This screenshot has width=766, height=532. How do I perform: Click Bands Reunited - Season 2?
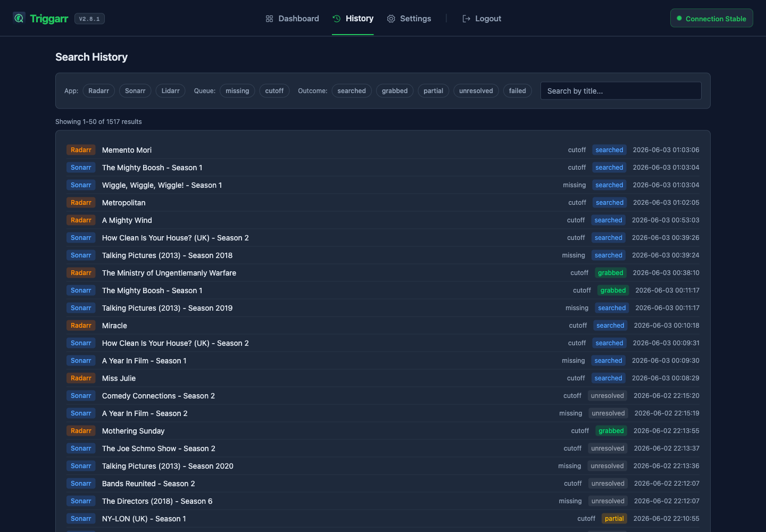(148, 484)
